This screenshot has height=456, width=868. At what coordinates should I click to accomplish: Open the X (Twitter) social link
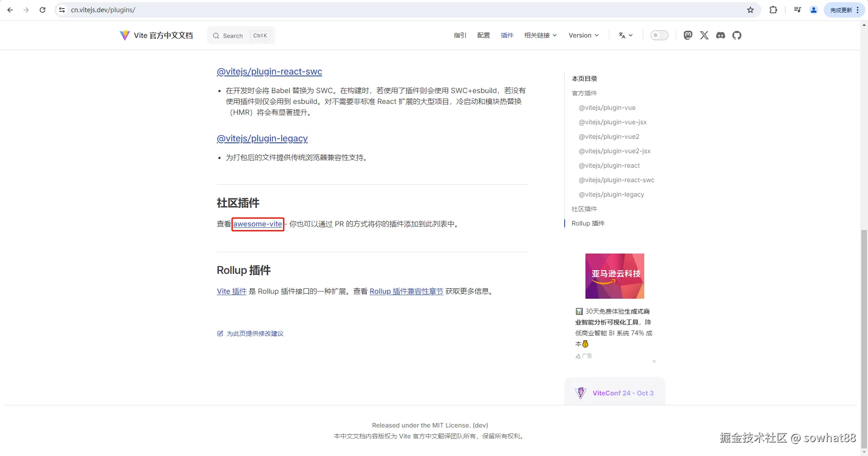tap(704, 35)
